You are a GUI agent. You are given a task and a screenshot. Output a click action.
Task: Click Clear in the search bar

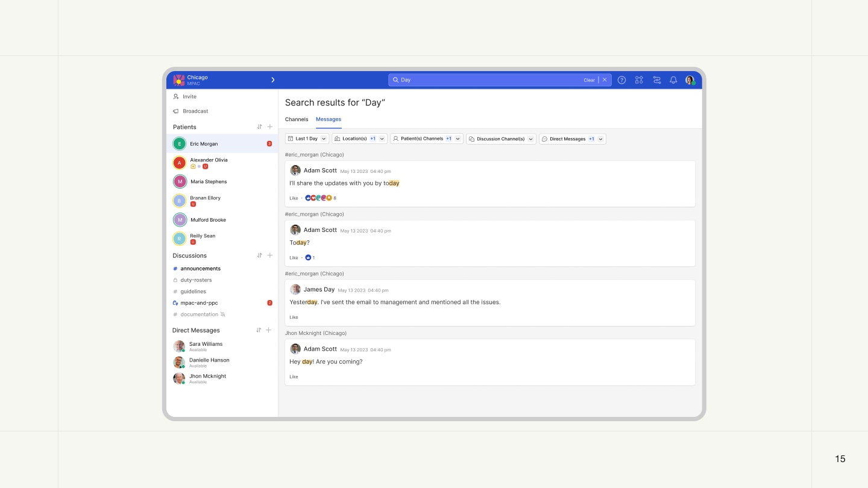click(589, 80)
